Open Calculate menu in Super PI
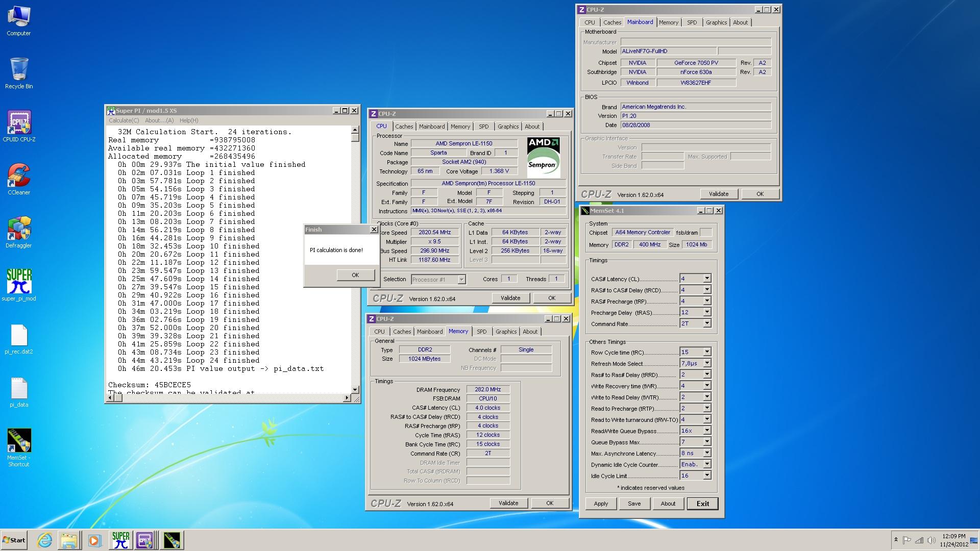980x551 pixels. tap(124, 120)
